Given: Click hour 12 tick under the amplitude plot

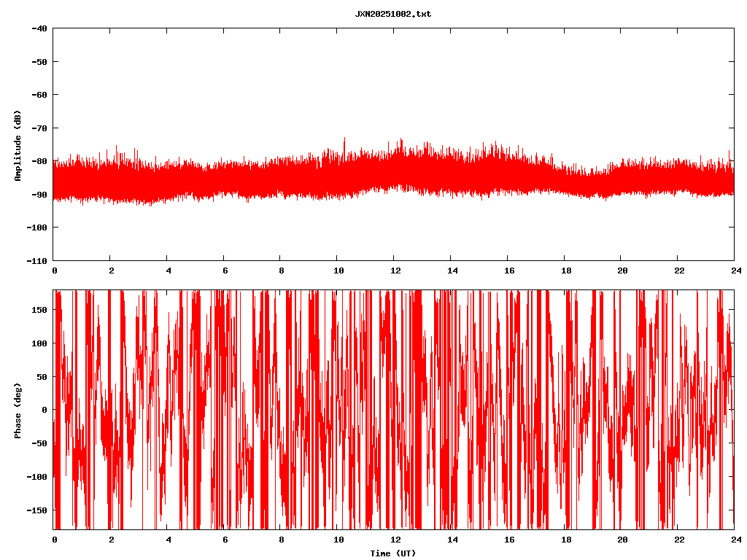Looking at the screenshot, I should (393, 271).
